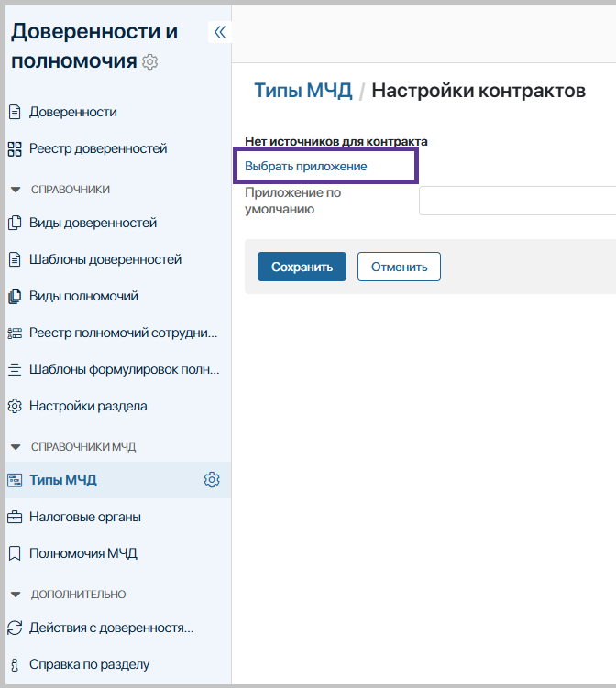This screenshot has height=688, width=616.
Task: Collapse the ДОПОЛНИТЕЛЬНО group triangle
Action: (x=16, y=595)
